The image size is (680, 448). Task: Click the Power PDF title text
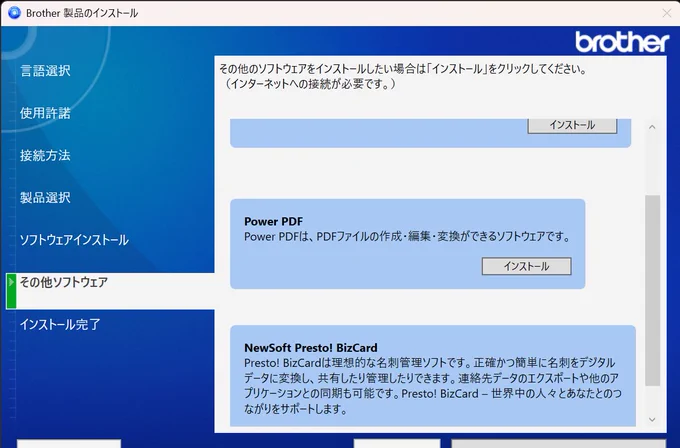(274, 222)
